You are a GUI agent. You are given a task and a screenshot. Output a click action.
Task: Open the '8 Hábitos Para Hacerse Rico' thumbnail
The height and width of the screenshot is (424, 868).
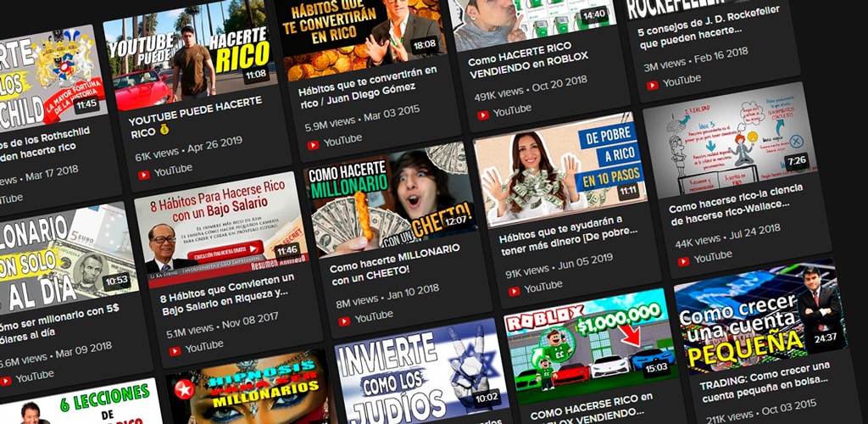[x=221, y=229]
